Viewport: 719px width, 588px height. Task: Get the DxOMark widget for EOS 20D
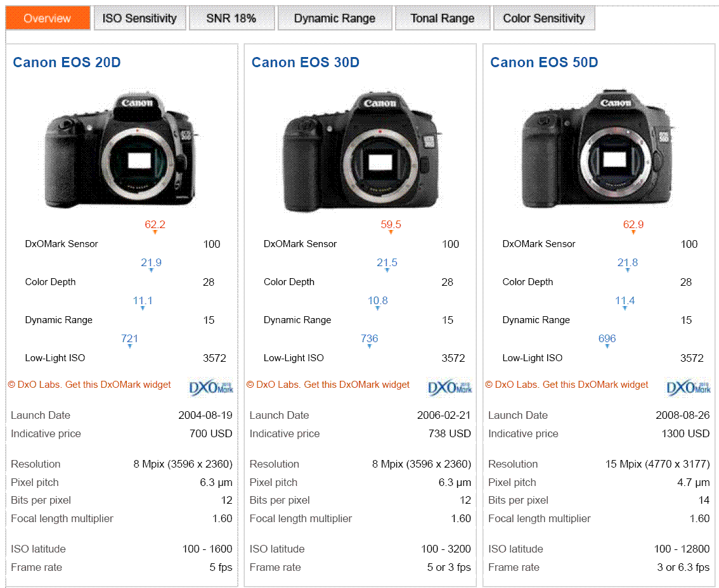tap(89, 385)
